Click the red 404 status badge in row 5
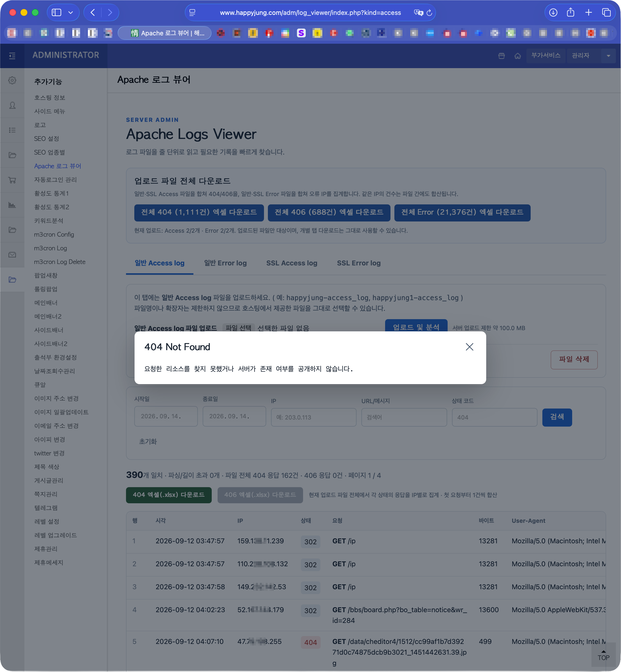 pos(311,642)
